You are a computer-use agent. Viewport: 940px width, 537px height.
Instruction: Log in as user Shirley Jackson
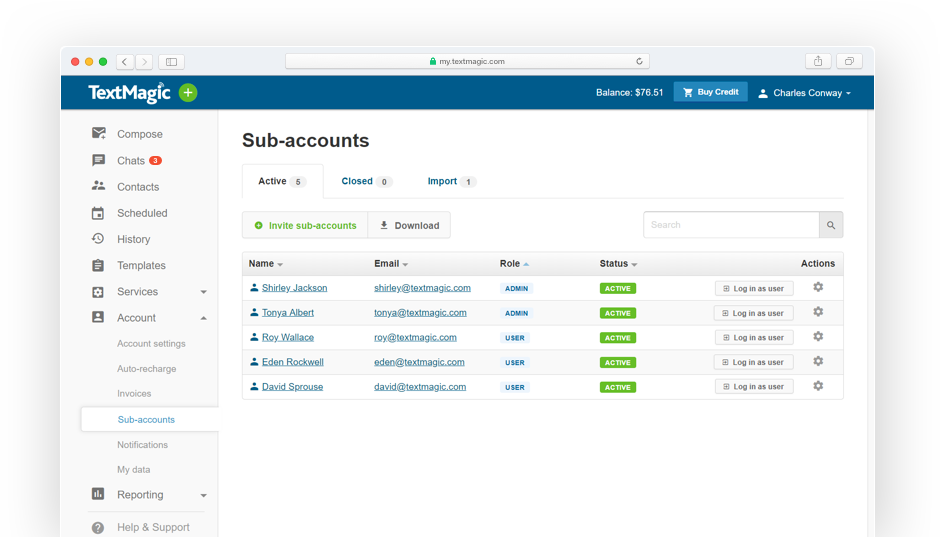point(754,288)
